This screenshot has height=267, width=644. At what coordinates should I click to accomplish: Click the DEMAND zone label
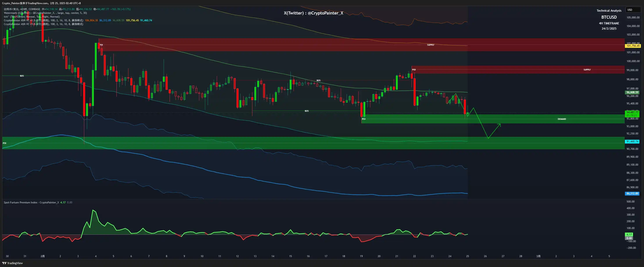(x=561, y=119)
